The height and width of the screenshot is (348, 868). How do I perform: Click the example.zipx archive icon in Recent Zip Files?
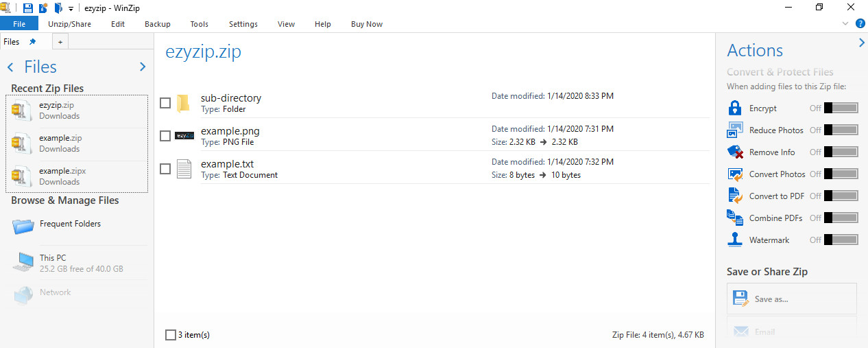[x=22, y=176]
